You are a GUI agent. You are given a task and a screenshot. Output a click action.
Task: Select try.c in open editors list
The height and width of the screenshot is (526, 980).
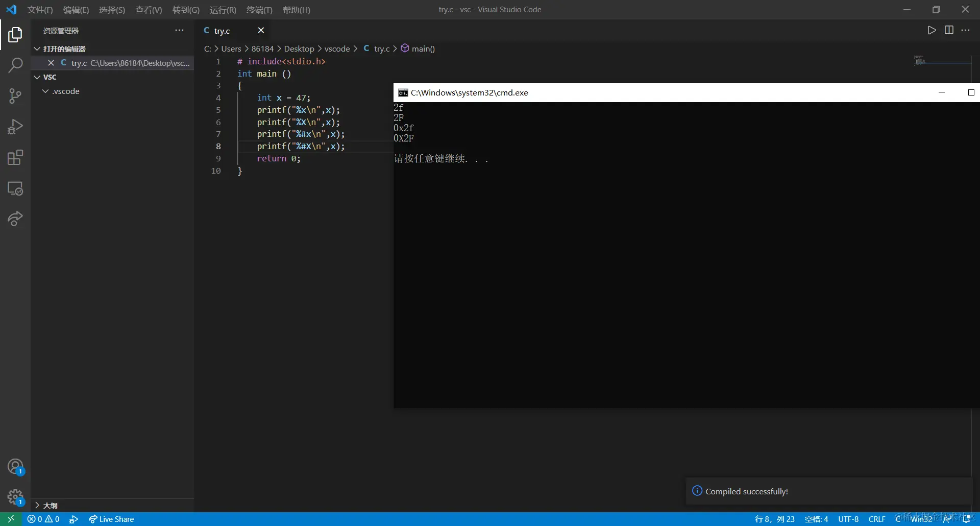click(112, 63)
